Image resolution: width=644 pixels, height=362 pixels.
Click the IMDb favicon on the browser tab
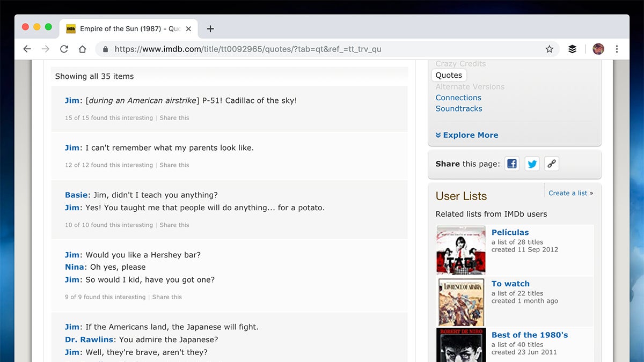tap(70, 28)
